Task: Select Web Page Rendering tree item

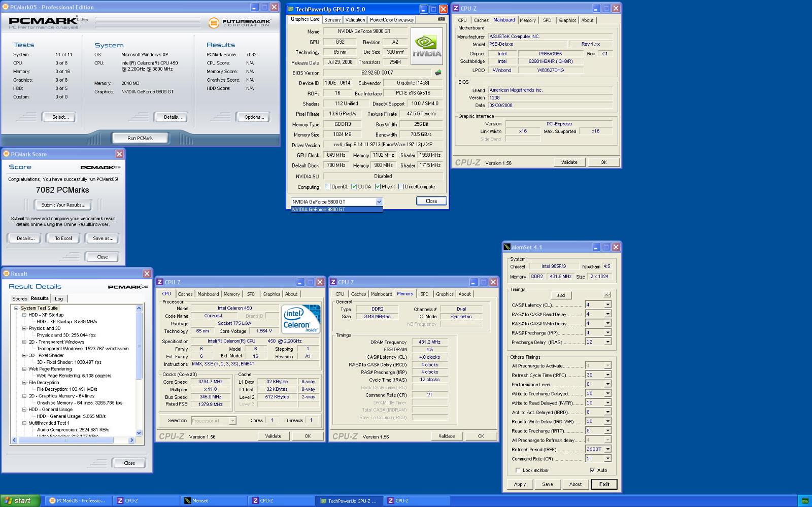Action: pos(50,369)
